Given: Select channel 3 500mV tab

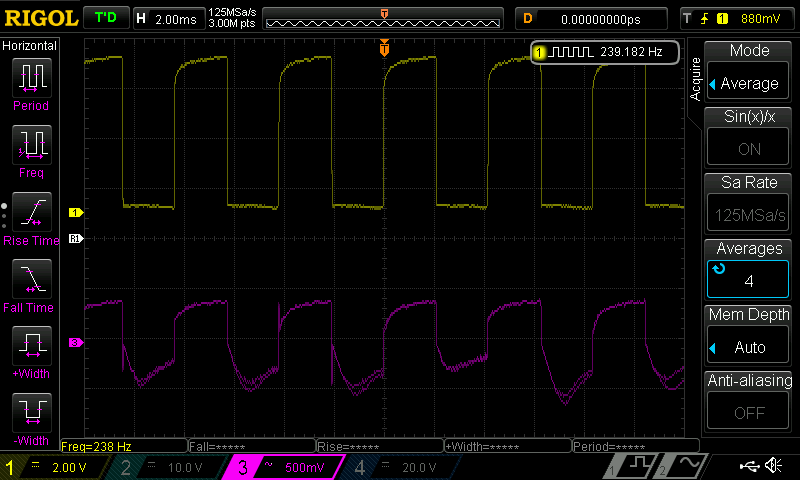Looking at the screenshot, I should [284, 467].
